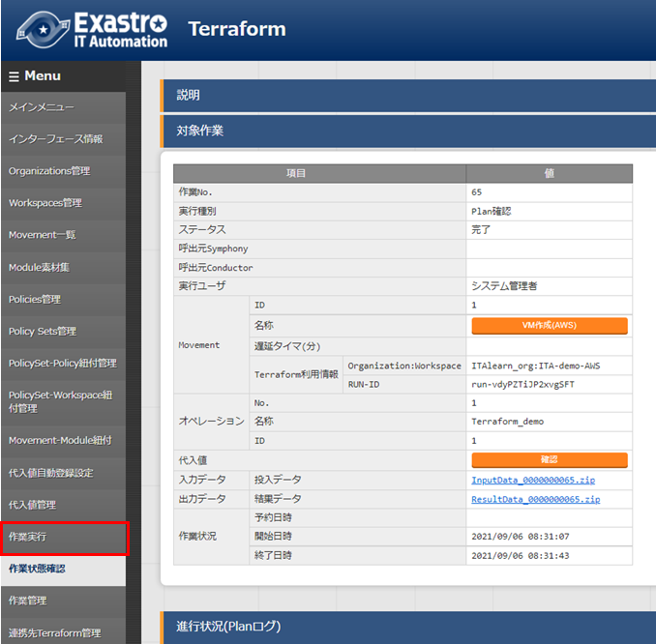Click the 項目 column header
This screenshot has height=644, width=656.
(x=320, y=173)
